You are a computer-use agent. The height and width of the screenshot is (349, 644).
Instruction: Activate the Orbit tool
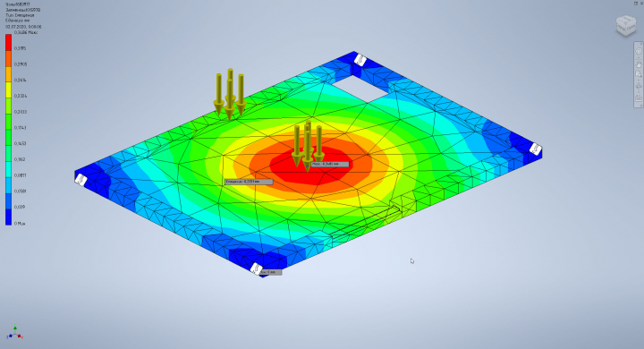(x=639, y=86)
